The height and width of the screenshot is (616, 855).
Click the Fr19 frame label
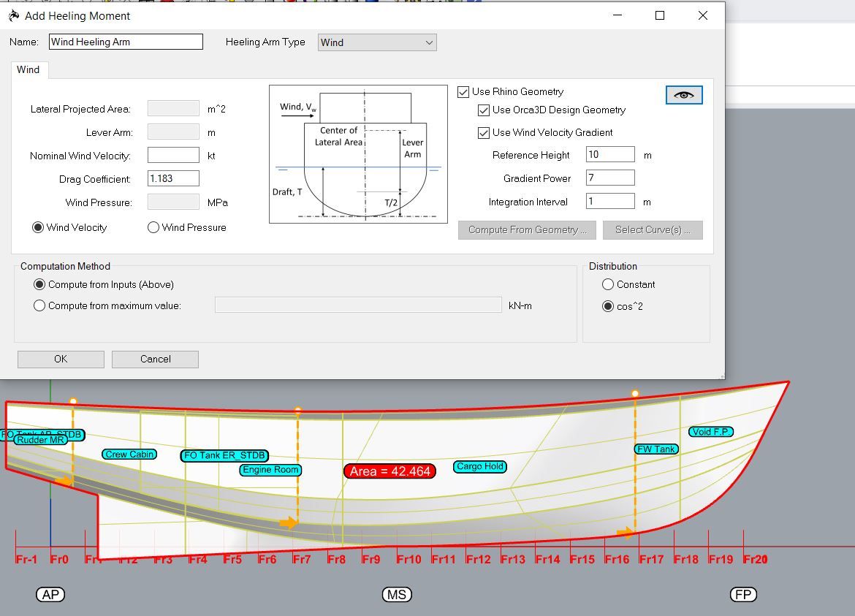[721, 559]
